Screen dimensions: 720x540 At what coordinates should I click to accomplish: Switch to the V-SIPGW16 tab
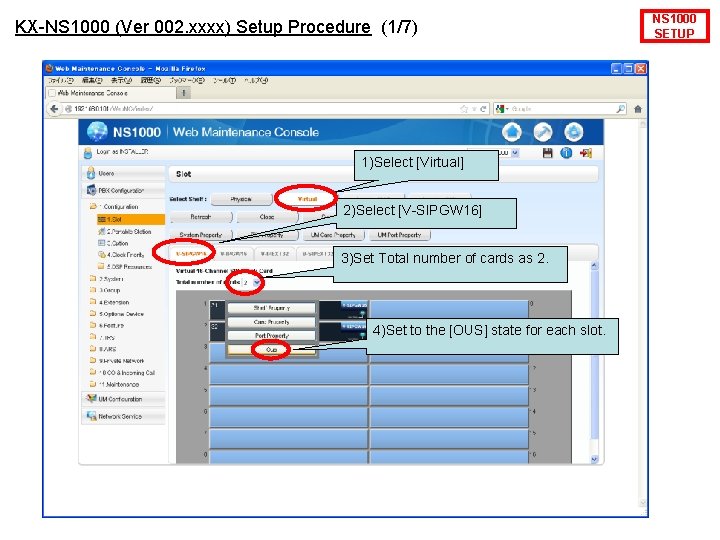[191, 253]
